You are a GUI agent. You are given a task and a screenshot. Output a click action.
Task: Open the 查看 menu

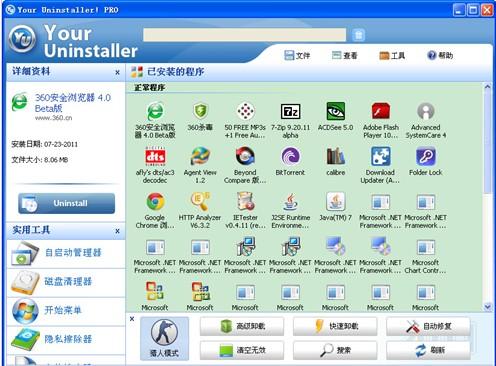[345, 55]
